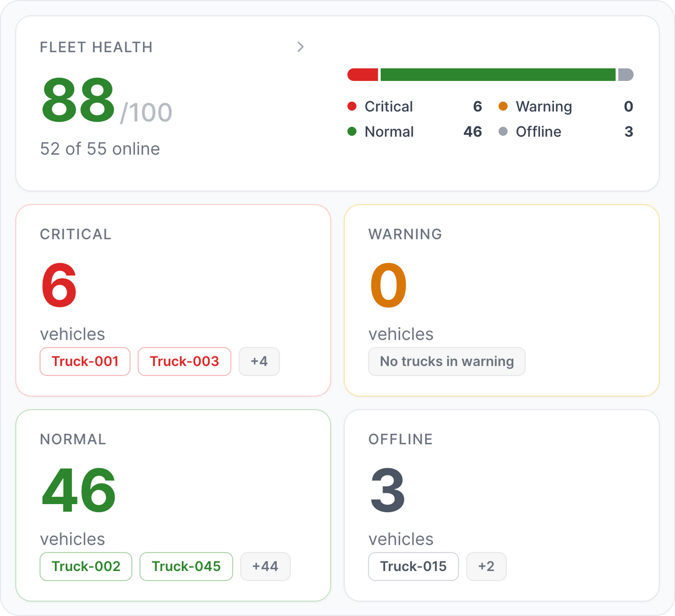The width and height of the screenshot is (675, 616).
Task: Click the OFFLINE card heading
Action: point(400,440)
